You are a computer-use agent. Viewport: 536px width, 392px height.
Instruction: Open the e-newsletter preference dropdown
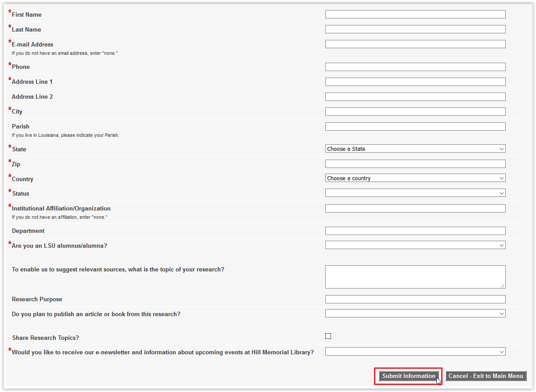click(415, 352)
